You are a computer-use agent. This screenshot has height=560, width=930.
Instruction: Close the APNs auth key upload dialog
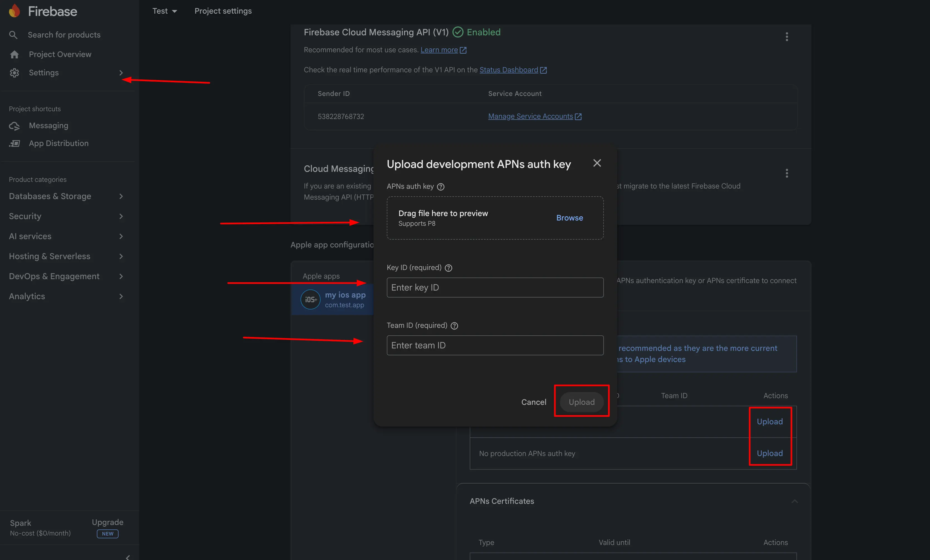tap(597, 163)
